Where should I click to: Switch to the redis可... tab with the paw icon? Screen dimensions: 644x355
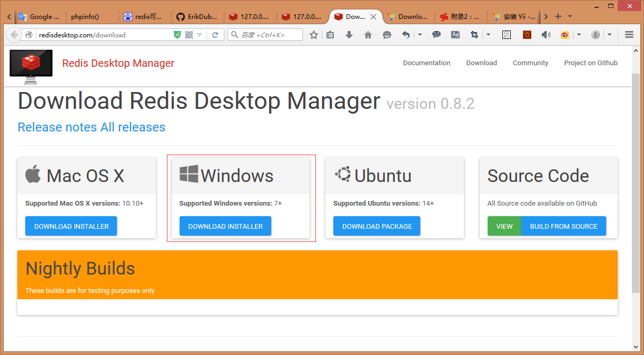coord(145,16)
